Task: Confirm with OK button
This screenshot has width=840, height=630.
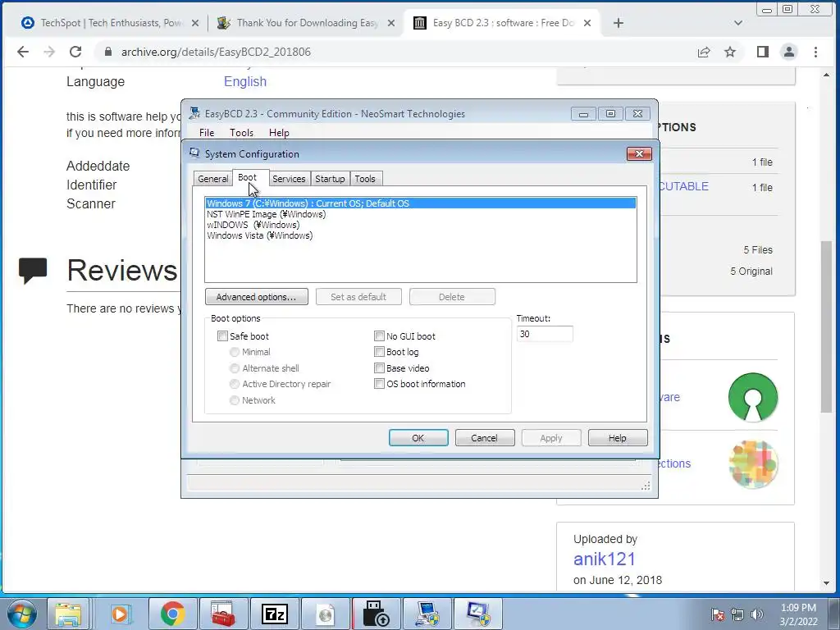Action: [418, 438]
